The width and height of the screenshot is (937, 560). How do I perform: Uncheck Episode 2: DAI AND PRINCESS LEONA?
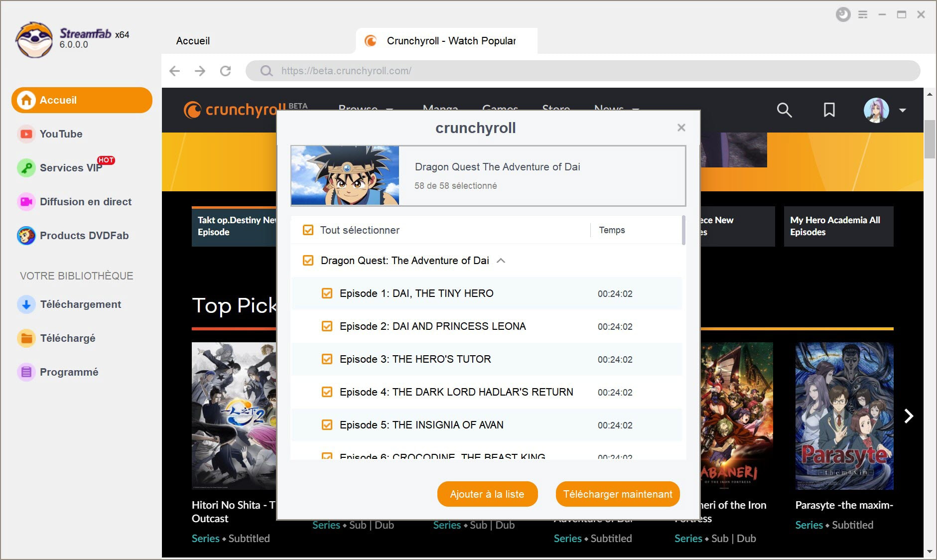[x=327, y=326]
